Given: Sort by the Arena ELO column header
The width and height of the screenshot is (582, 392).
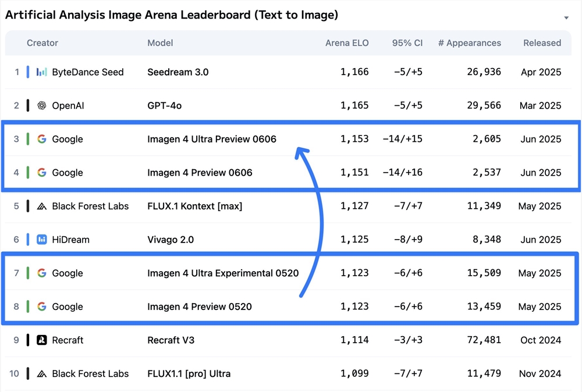Looking at the screenshot, I should [347, 43].
